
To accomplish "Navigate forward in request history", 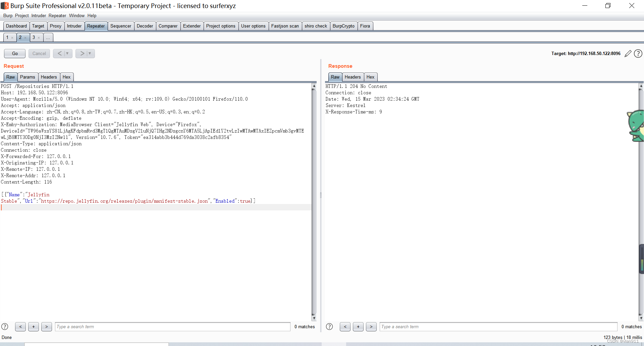I will pyautogui.click(x=82, y=53).
